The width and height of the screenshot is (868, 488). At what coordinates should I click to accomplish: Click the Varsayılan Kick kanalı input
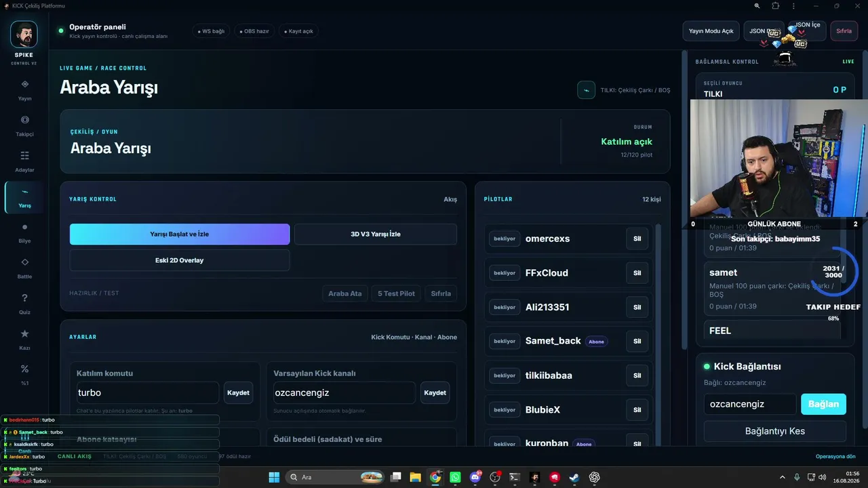344,392
